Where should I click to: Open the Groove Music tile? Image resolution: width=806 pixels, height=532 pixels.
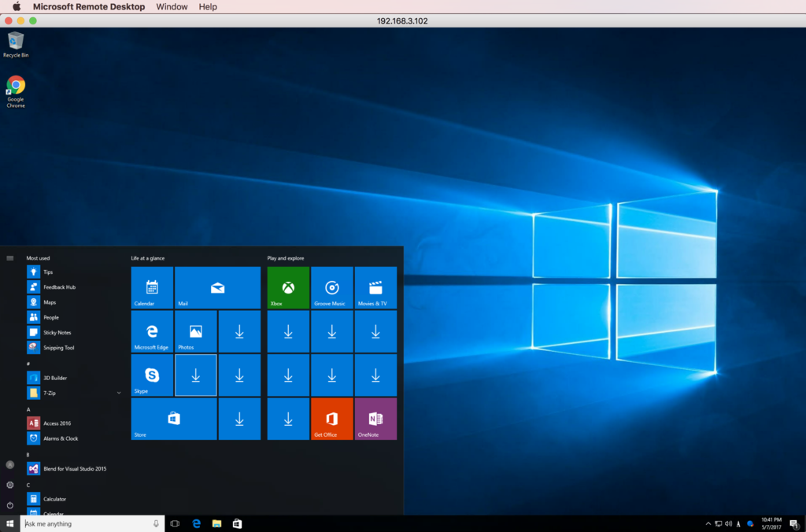click(332, 287)
